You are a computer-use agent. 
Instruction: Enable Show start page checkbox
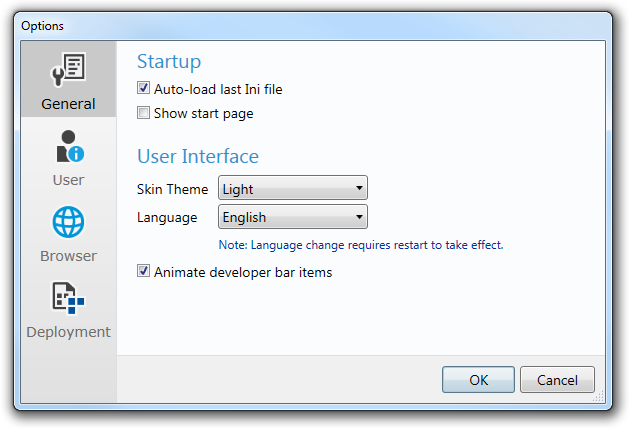143,113
